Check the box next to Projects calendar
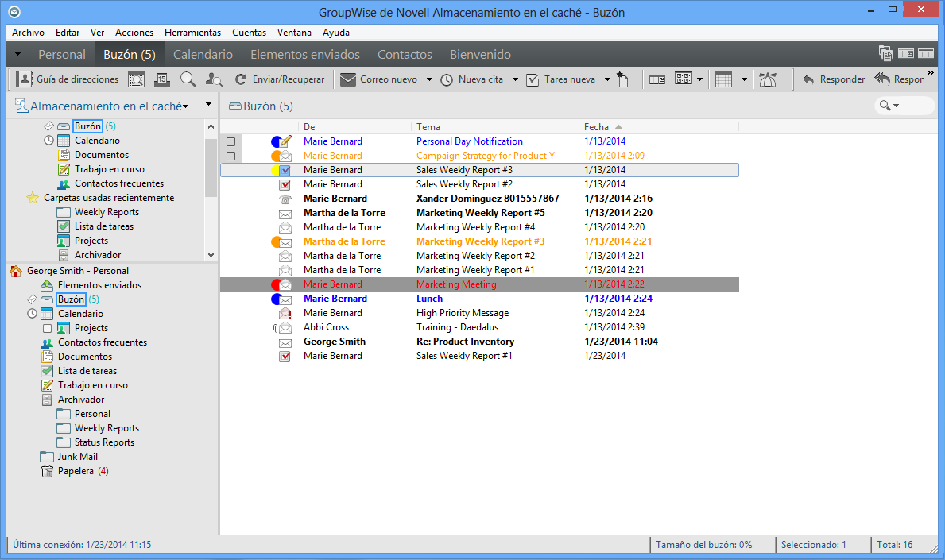This screenshot has width=945, height=560. [47, 329]
